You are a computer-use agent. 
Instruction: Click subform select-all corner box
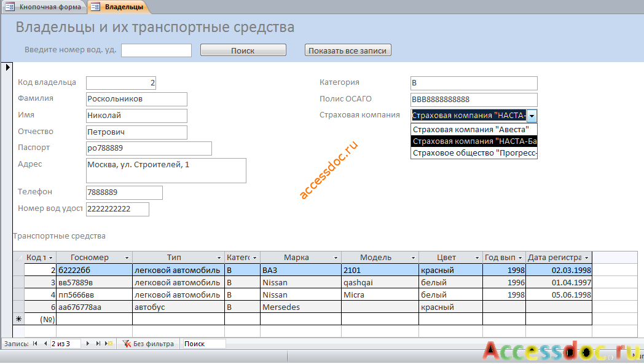[x=18, y=258]
